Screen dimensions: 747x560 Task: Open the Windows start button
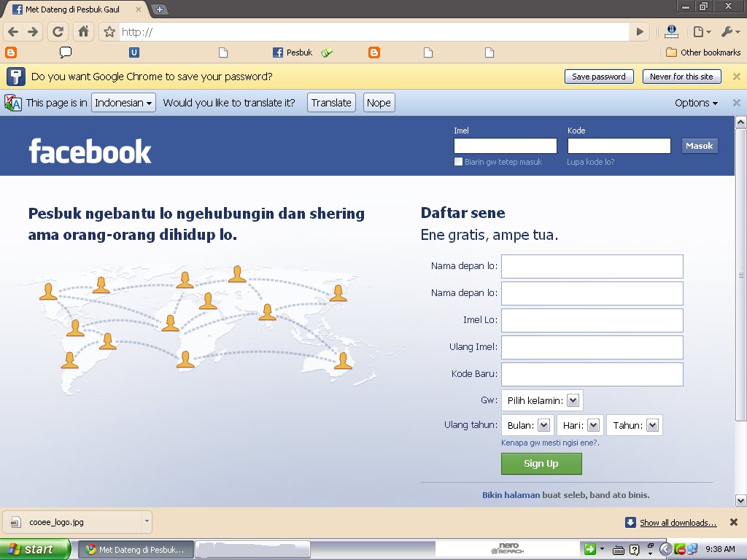click(34, 550)
